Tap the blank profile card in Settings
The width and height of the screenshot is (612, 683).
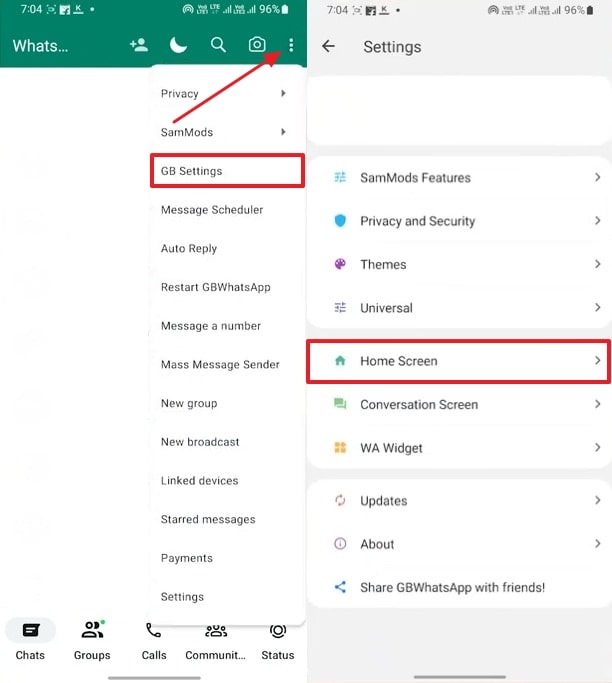coord(459,111)
